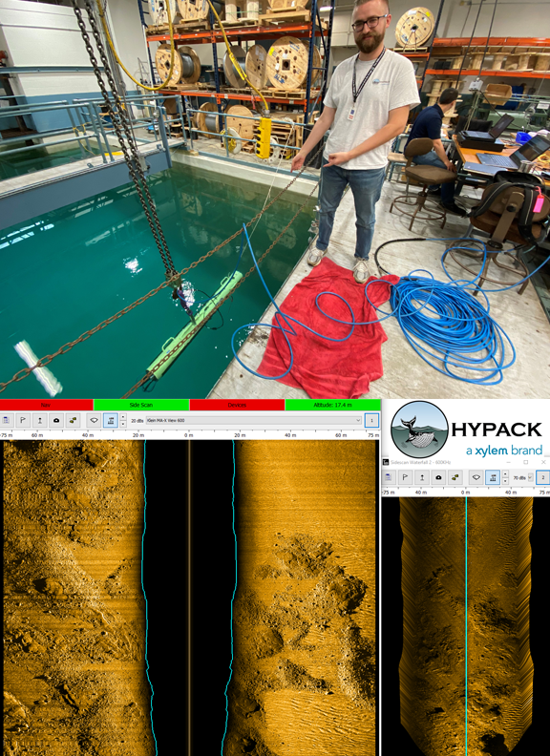Image resolution: width=550 pixels, height=756 pixels.
Task: Click the channel 1 button in the main toolbar
Action: click(x=371, y=420)
